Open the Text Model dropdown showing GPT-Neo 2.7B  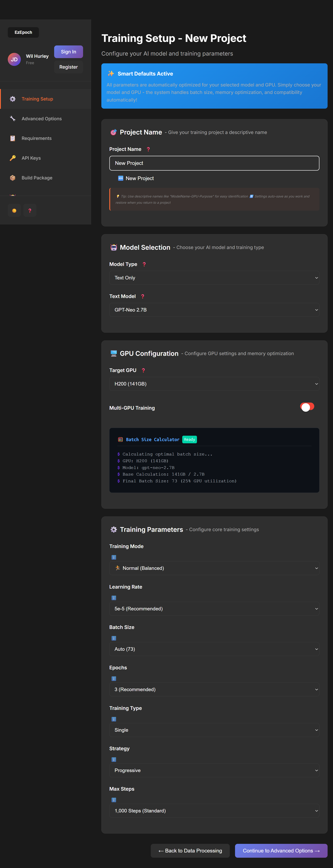pyautogui.click(x=214, y=310)
